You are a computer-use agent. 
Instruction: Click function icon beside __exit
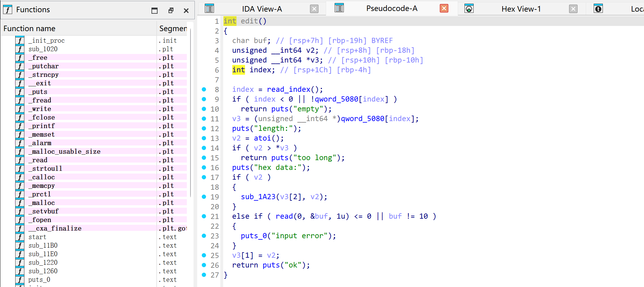click(x=20, y=83)
